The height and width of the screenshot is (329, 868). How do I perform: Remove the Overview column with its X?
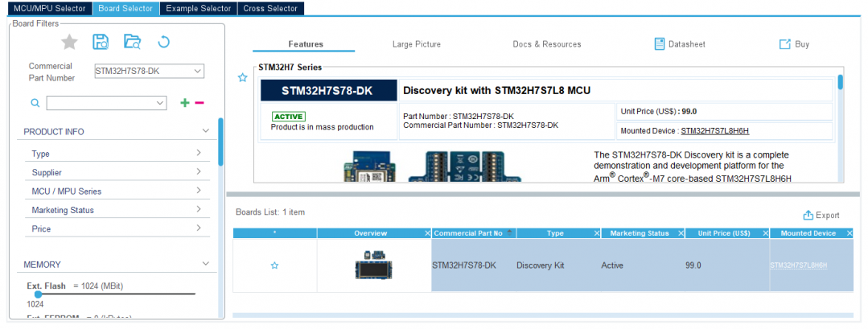(427, 234)
